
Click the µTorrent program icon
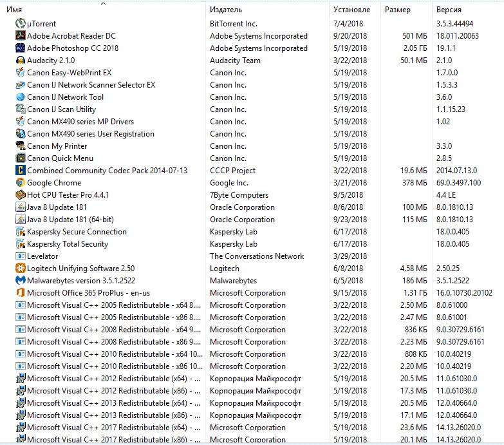click(x=20, y=23)
